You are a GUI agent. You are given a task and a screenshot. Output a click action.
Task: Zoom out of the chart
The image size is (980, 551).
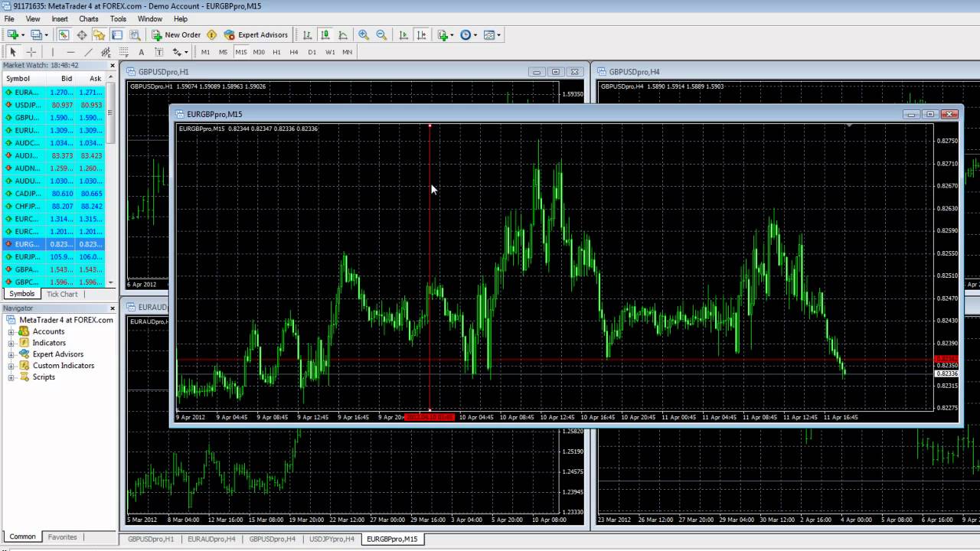pos(381,34)
